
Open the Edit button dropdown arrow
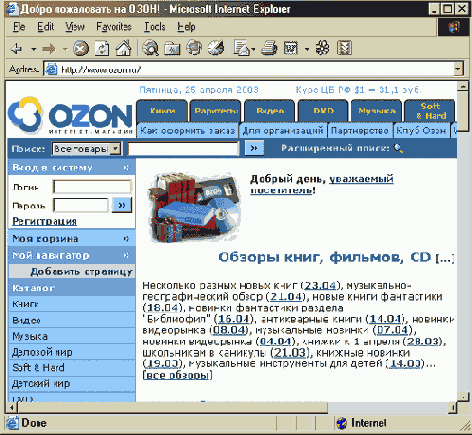point(307,49)
